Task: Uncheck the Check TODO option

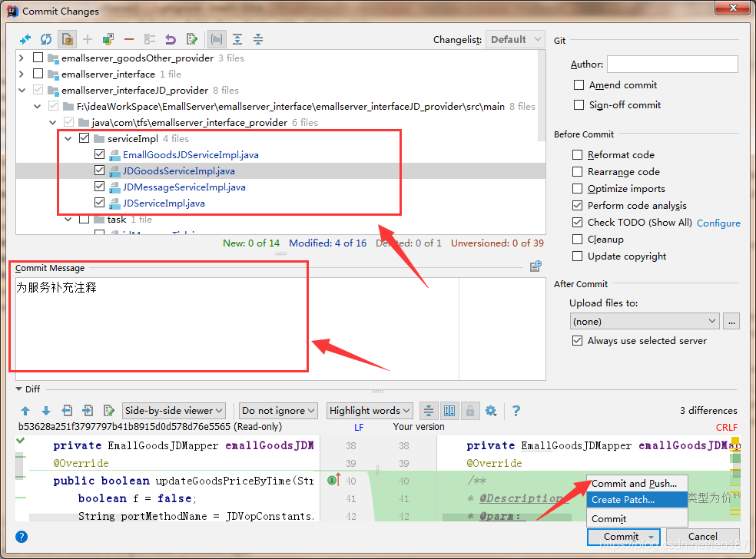Action: point(577,222)
